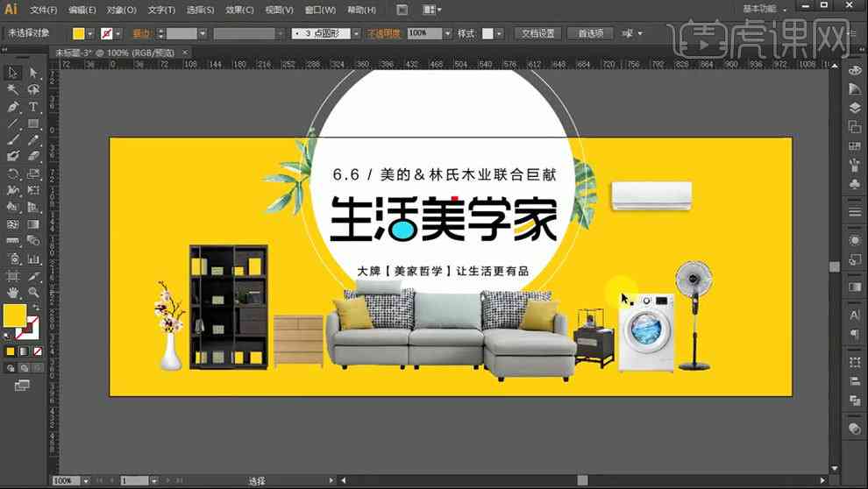Select the Blob Brush tool
Image resolution: width=868 pixels, height=489 pixels.
tap(13, 157)
